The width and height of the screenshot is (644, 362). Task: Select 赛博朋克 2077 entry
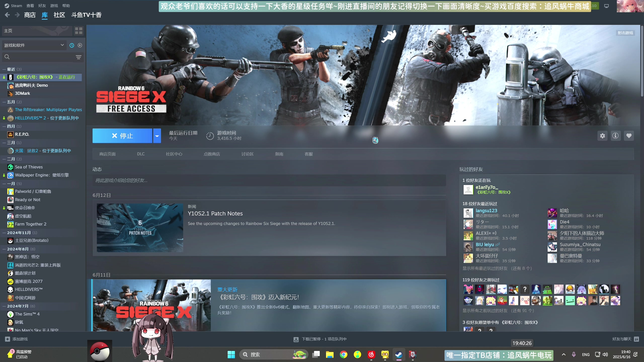(29, 281)
